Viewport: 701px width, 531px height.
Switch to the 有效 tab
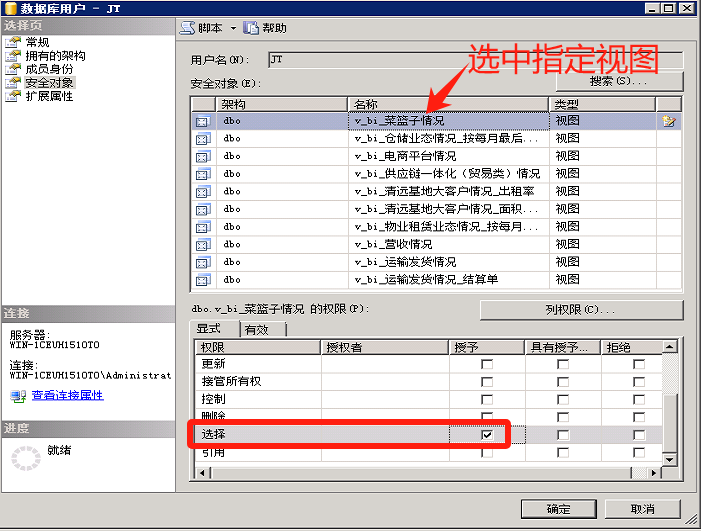tap(263, 330)
